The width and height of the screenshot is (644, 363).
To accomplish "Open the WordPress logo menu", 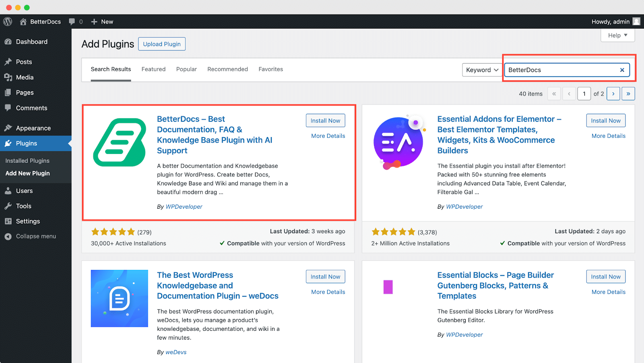I will (x=7, y=21).
